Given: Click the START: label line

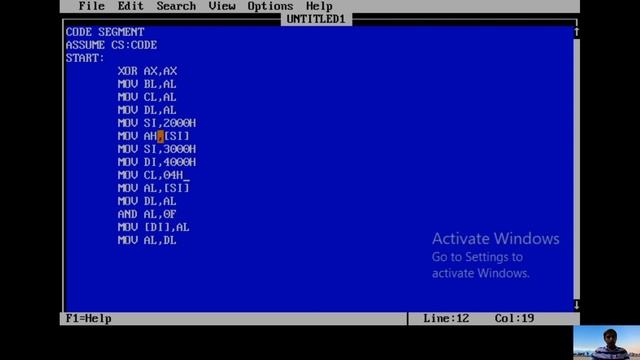Looking at the screenshot, I should pyautogui.click(x=85, y=58).
